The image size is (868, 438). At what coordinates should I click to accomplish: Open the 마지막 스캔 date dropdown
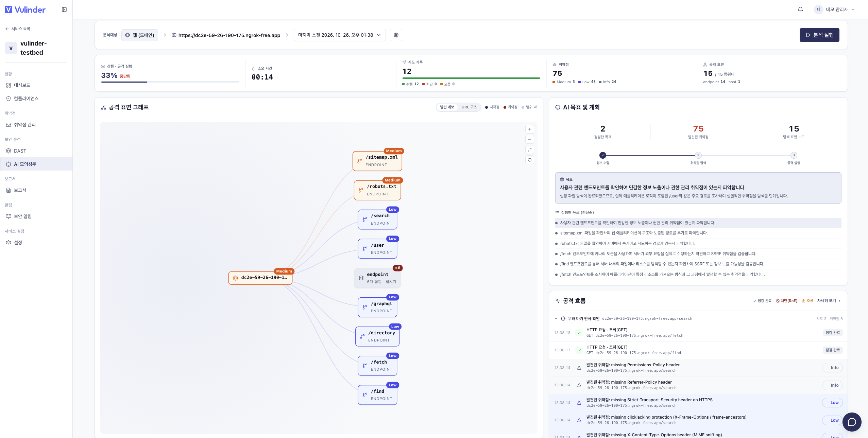[339, 35]
